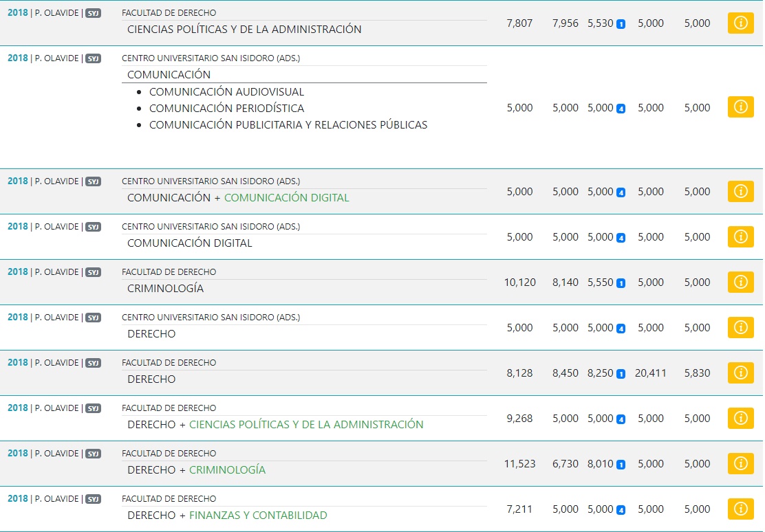This screenshot has width=765, height=532.
Task: Select Comunicación Audiovisual list item
Action: point(226,92)
